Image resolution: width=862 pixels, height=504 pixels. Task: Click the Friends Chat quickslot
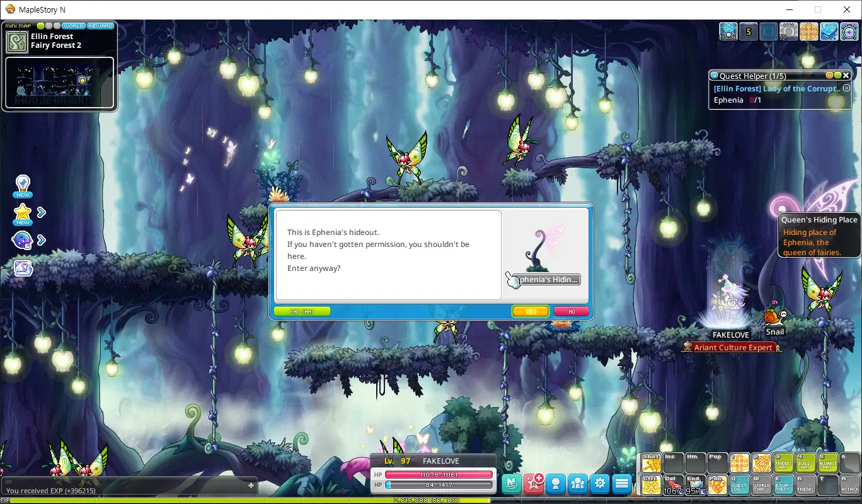[x=784, y=463]
